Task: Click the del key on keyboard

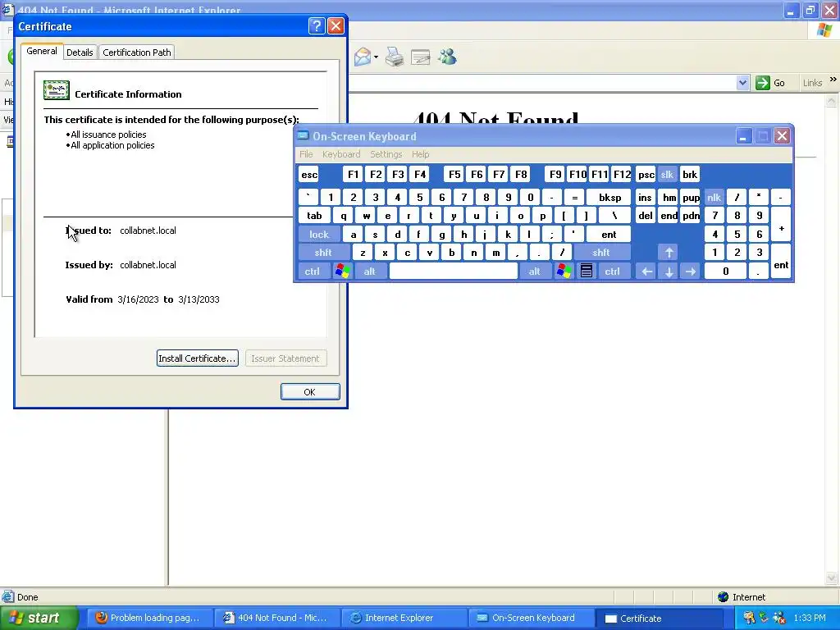Action: tap(646, 216)
